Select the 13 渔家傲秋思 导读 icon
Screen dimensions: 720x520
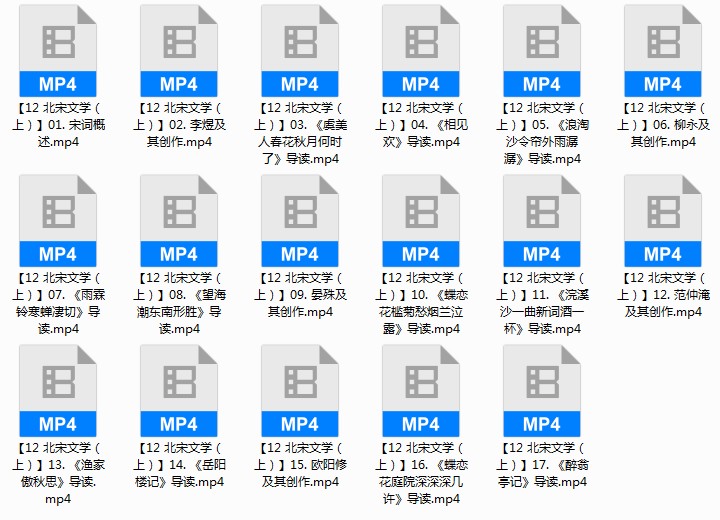(x=58, y=391)
